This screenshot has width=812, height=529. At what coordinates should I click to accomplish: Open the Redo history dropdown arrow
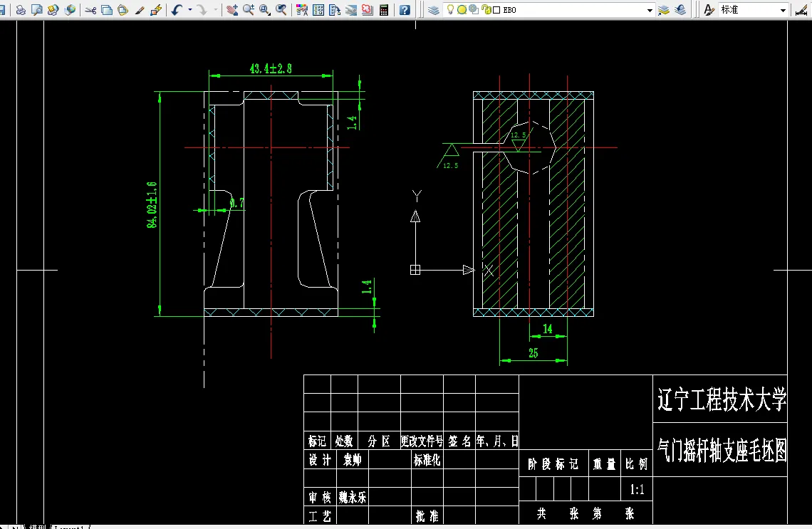coord(216,10)
